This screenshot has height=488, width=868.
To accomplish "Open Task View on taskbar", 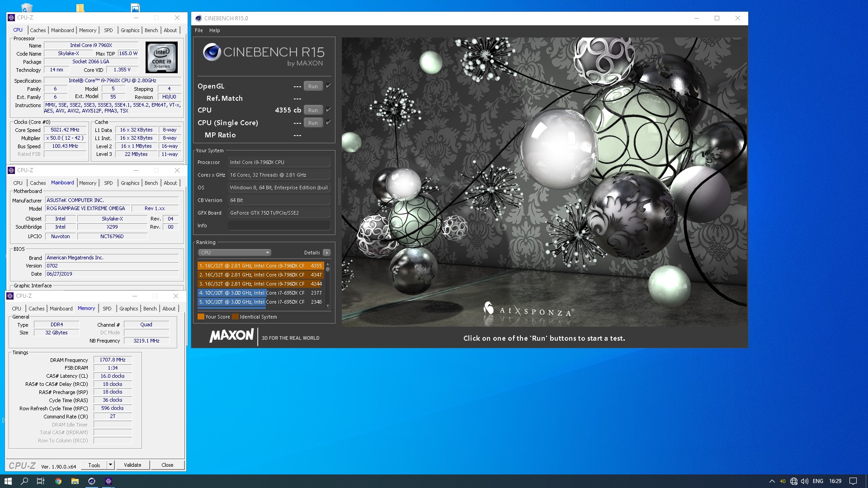I will 40,481.
